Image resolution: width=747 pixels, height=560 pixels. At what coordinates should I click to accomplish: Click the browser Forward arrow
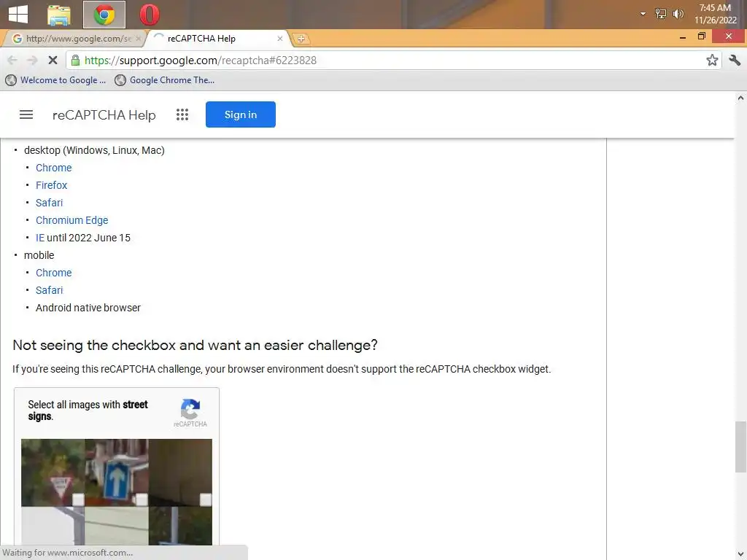pos(32,60)
